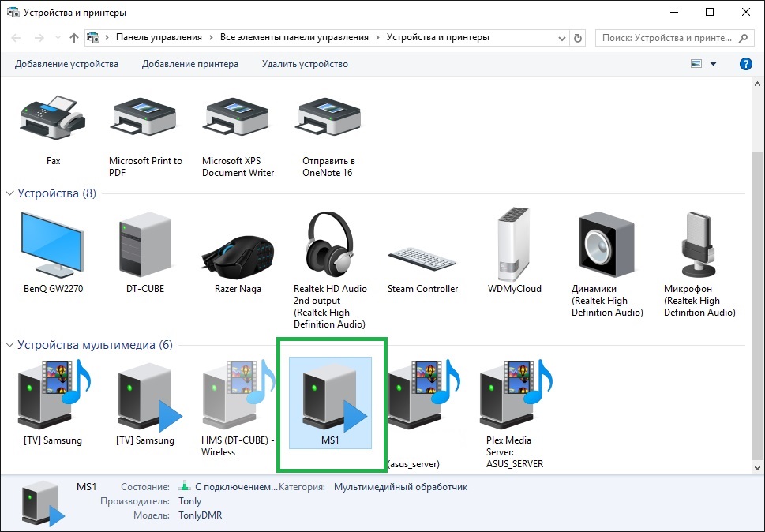Select the MS1 media device

(330, 403)
